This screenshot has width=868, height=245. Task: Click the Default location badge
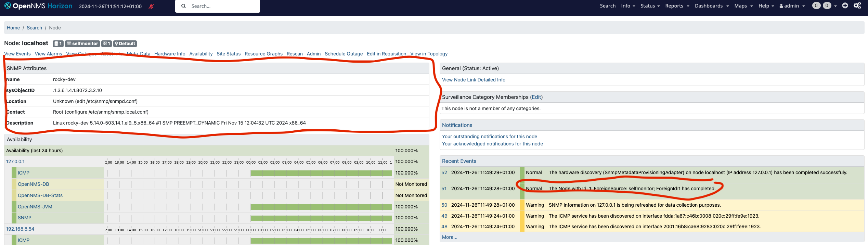coord(125,43)
